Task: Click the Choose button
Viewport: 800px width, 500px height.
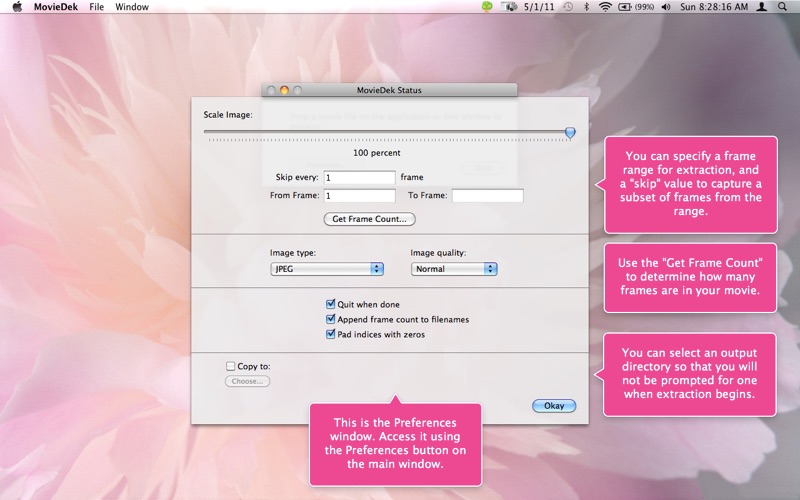Action: click(247, 381)
